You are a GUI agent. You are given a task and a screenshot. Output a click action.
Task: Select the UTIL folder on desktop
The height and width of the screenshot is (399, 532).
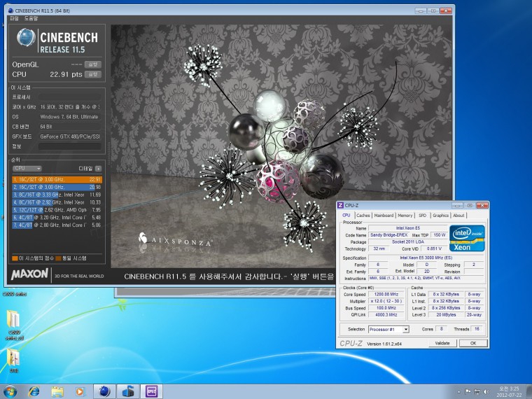click(x=13, y=360)
